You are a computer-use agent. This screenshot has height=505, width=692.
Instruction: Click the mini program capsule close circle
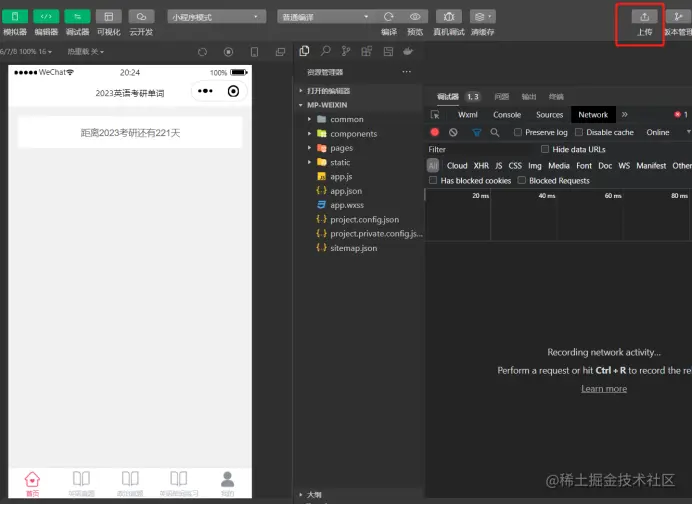click(233, 91)
